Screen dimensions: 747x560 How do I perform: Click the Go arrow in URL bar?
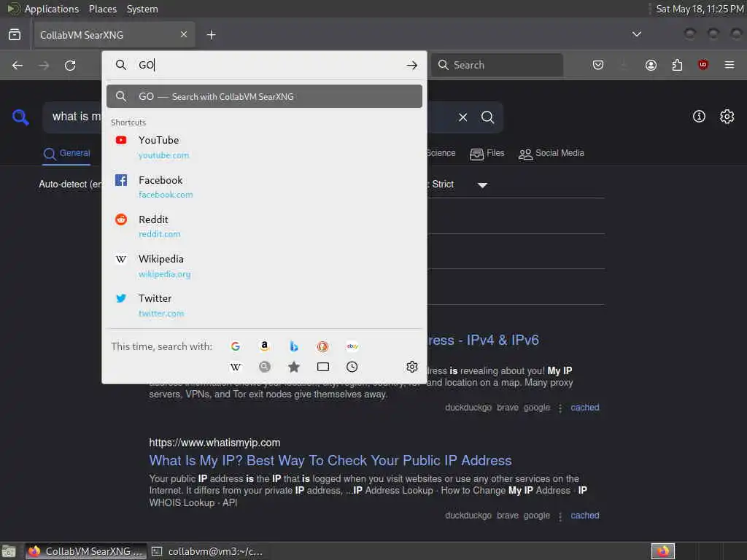tap(412, 65)
